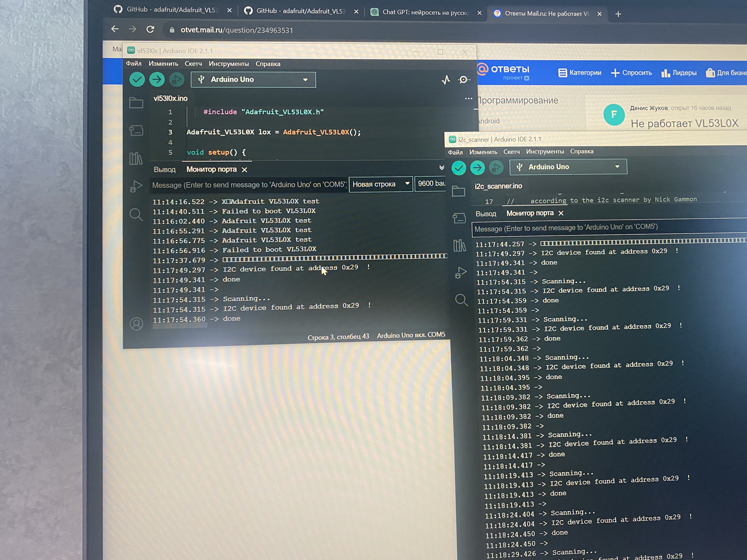Click Arduino Uno вкл. COM5 status bar entry
Screen dimensions: 747x560
coord(411,335)
